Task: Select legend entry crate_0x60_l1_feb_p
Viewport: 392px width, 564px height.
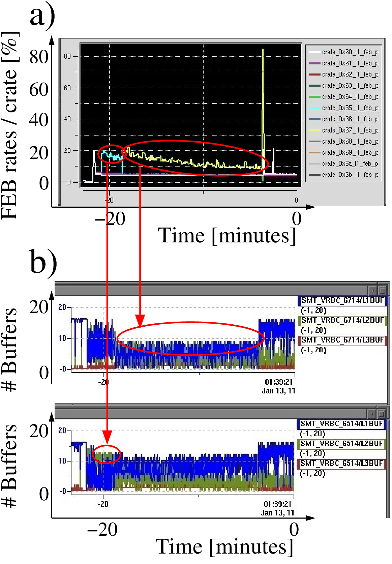Action: tap(344, 52)
